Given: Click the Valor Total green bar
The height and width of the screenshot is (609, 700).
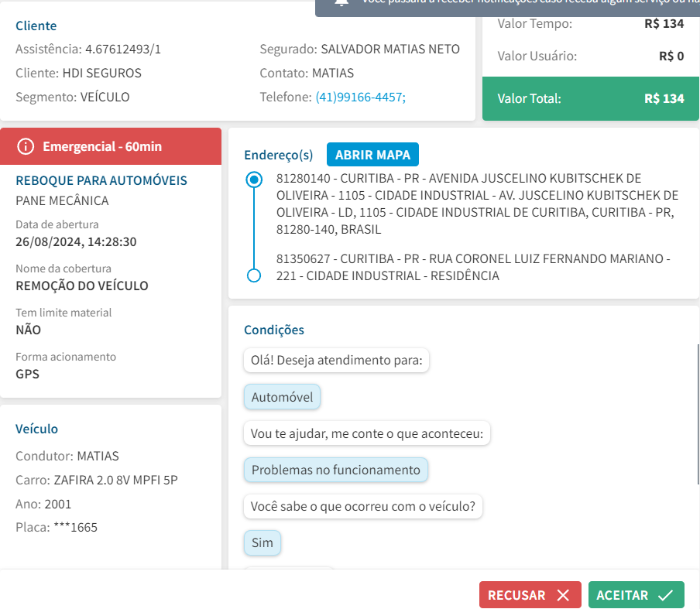Looking at the screenshot, I should click(591, 98).
